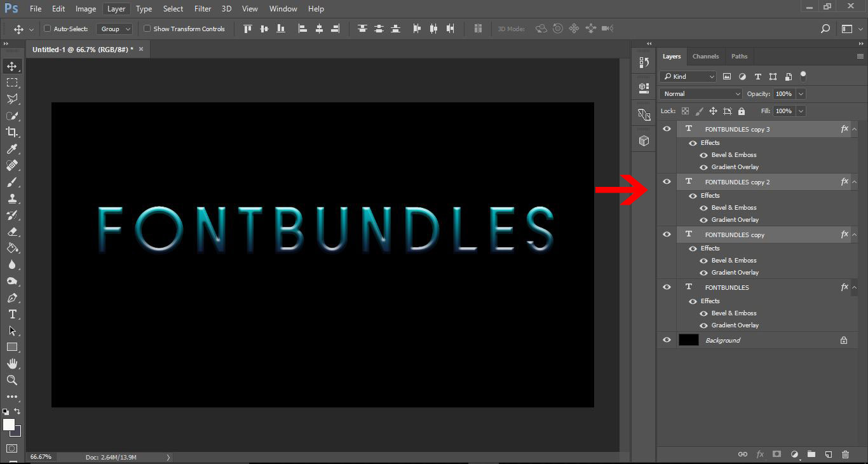
Task: Select the Quick Selection tool
Action: coord(12,116)
